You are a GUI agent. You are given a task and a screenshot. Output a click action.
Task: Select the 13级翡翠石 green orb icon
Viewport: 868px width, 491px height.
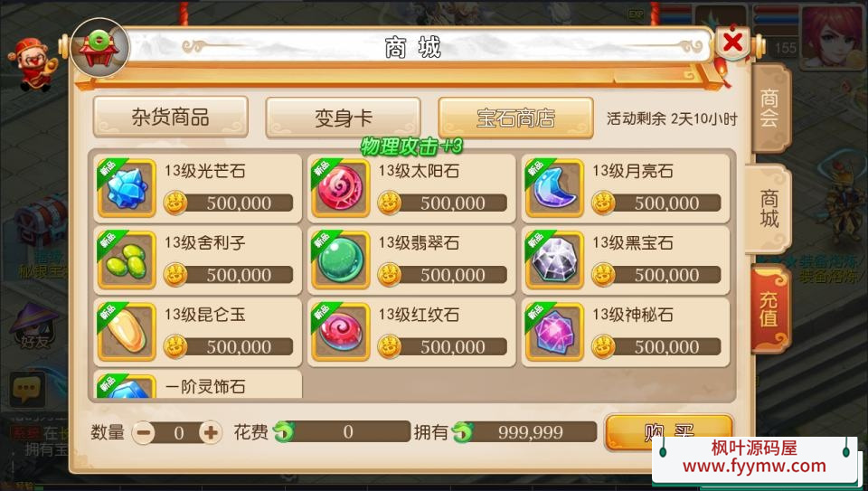click(341, 260)
